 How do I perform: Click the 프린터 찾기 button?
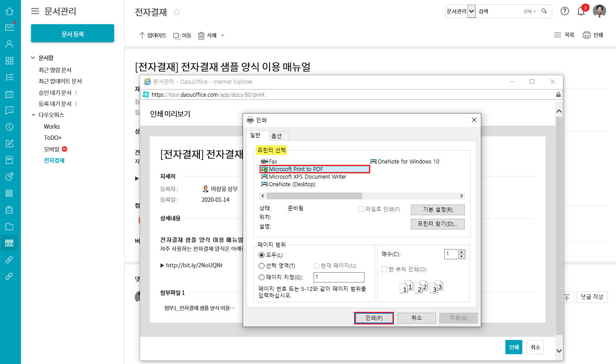[x=437, y=224]
